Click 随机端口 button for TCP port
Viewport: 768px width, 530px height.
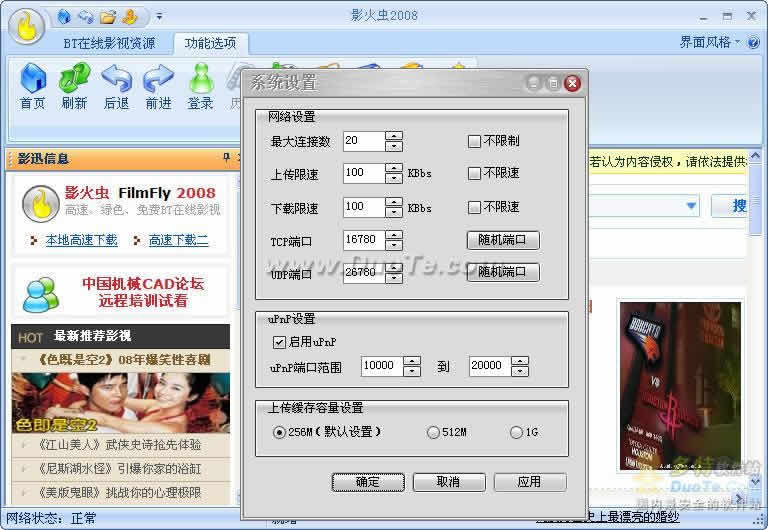503,240
